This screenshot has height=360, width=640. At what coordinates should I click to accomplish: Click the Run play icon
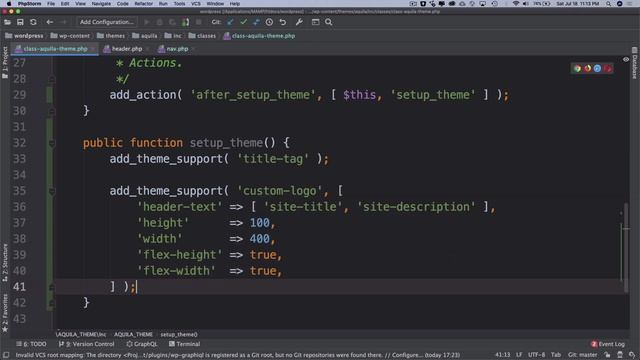147,22
